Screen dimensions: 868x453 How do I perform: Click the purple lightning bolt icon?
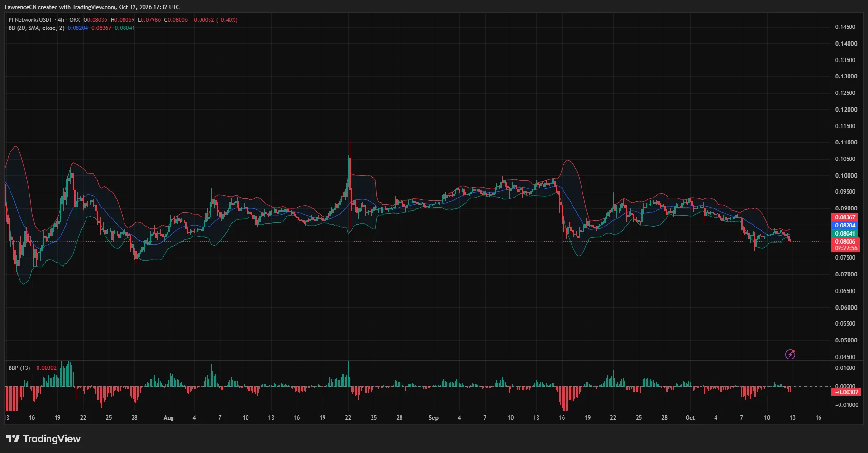[790, 354]
